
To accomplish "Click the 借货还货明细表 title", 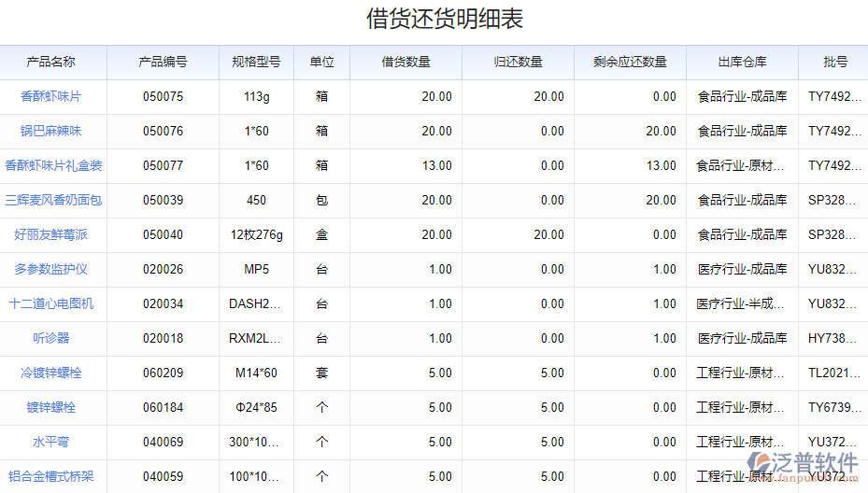I will pyautogui.click(x=445, y=19).
